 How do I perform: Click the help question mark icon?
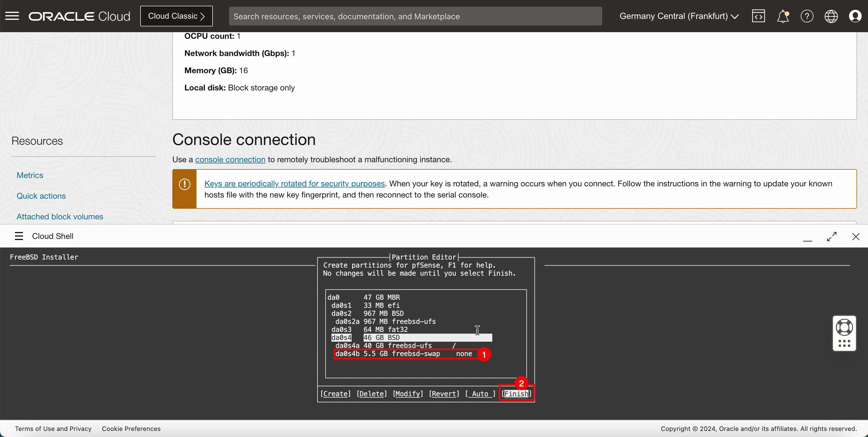click(x=807, y=16)
